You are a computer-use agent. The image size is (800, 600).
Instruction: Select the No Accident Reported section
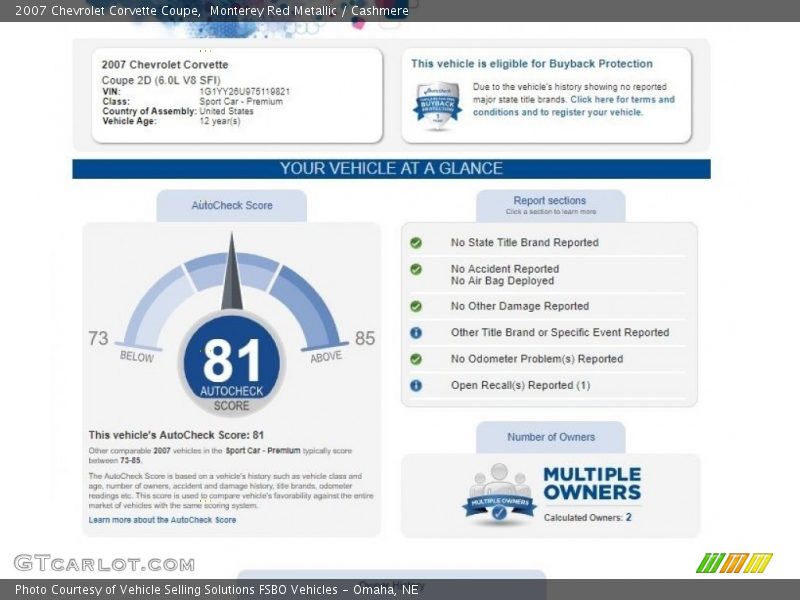[504, 269]
